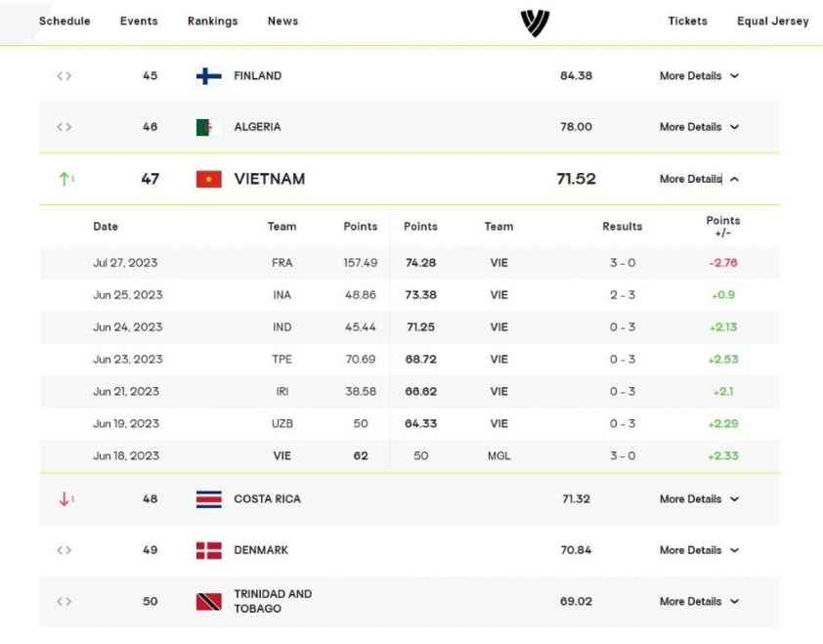Expand More Details for Algeria

(699, 126)
